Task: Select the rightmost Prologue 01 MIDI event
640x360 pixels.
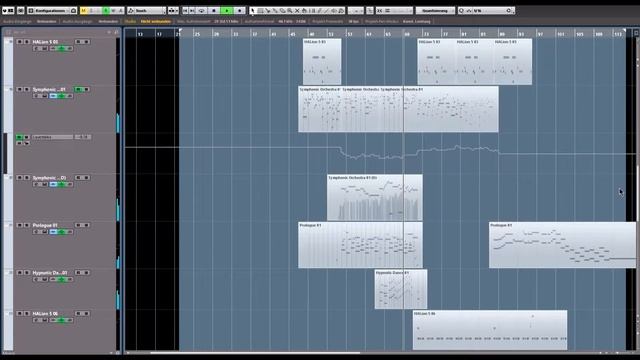Action: tap(562, 245)
